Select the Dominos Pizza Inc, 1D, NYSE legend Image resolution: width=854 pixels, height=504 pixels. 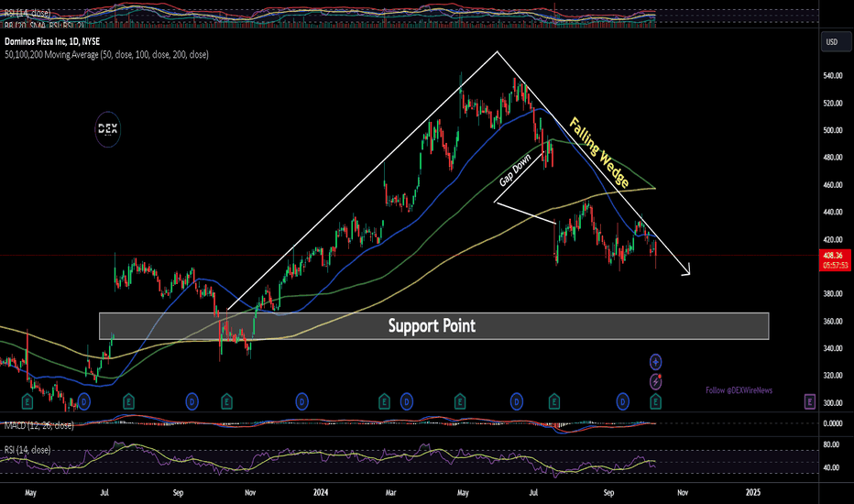[52, 41]
